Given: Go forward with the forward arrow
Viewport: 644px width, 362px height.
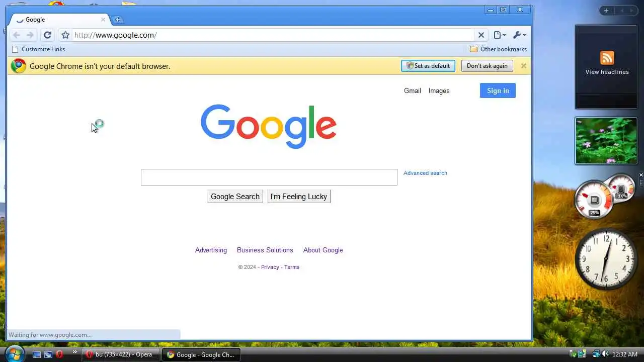Looking at the screenshot, I should pos(30,35).
